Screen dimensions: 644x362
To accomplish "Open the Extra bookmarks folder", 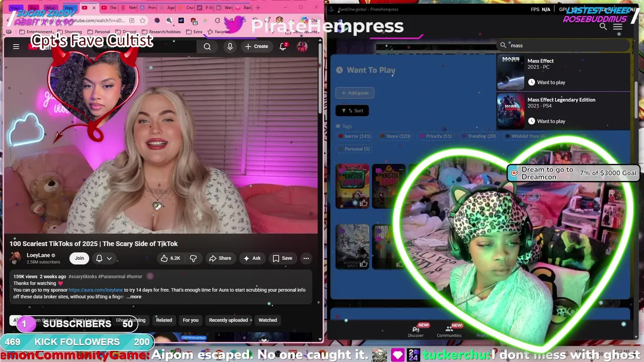I will pyautogui.click(x=194, y=32).
